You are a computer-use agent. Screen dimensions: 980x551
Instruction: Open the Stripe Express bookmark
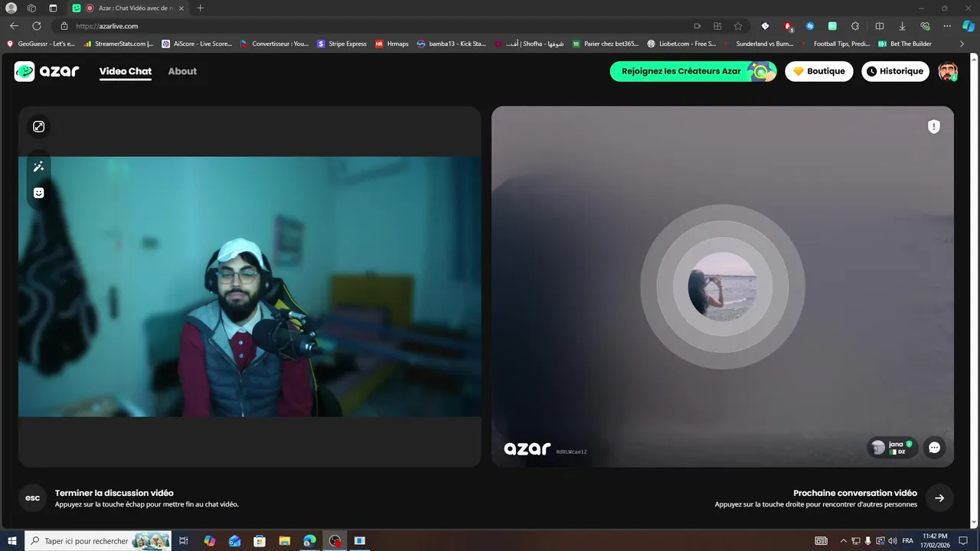click(342, 44)
